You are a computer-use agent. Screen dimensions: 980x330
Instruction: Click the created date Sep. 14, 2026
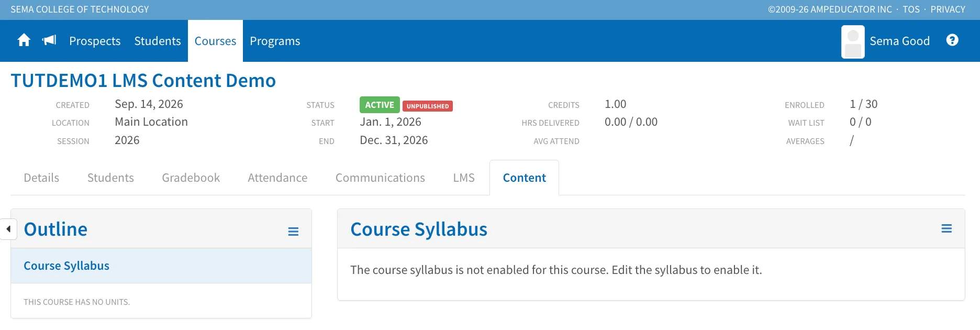(149, 104)
